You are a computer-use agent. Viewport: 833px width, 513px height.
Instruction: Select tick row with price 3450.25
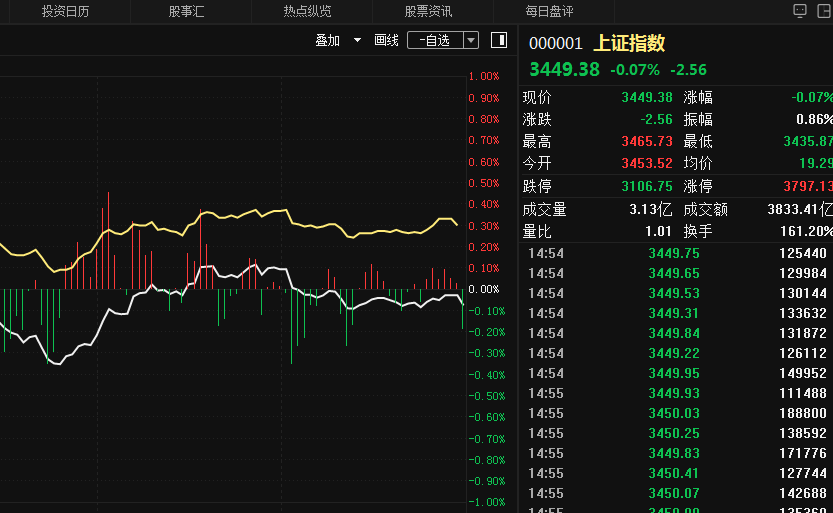coord(677,433)
